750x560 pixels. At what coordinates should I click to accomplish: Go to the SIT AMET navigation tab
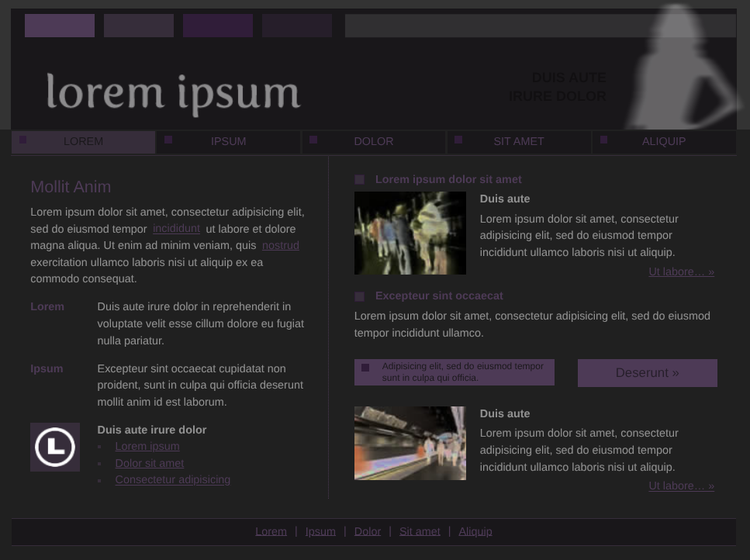(x=518, y=142)
